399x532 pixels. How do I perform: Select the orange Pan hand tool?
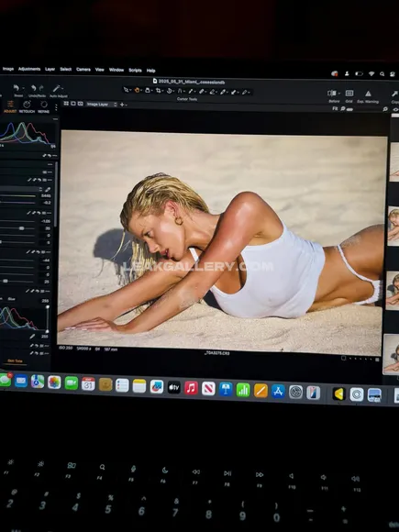point(137,90)
